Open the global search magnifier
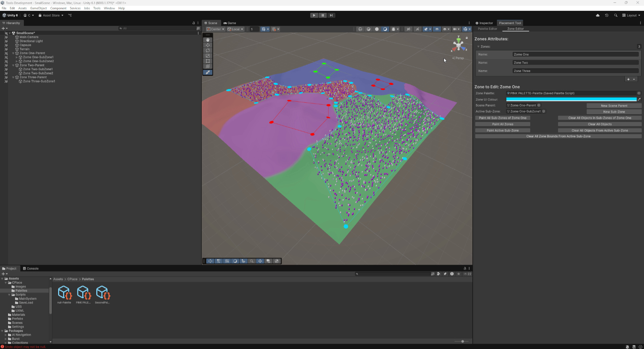The height and width of the screenshot is (349, 644). 616,15
